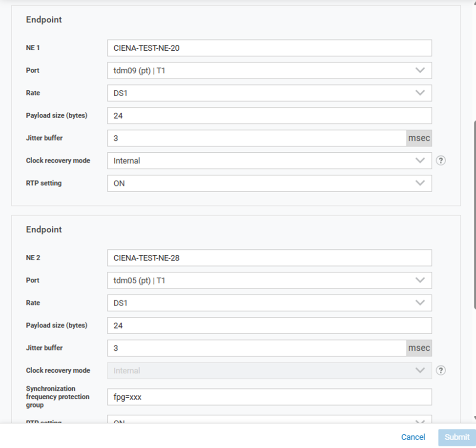Click the vertical scrollbar thumb
This screenshot has width=476, height=448.
[475, 215]
